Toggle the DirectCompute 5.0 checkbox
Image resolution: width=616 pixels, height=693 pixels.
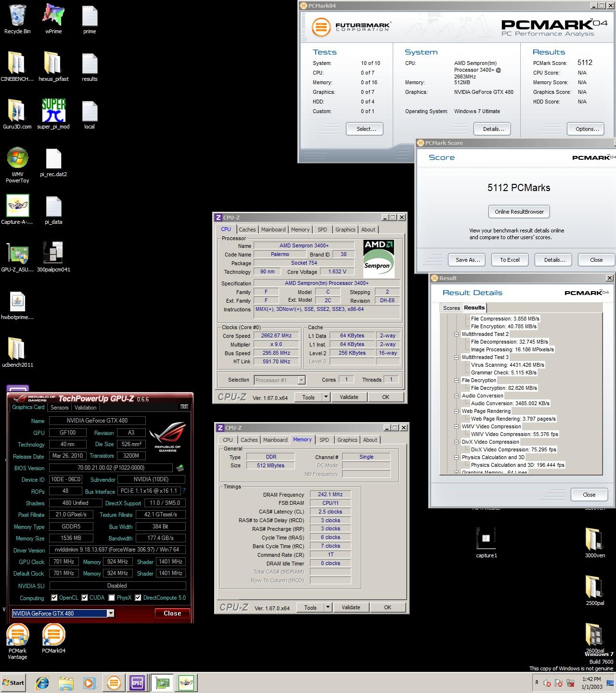pos(138,598)
